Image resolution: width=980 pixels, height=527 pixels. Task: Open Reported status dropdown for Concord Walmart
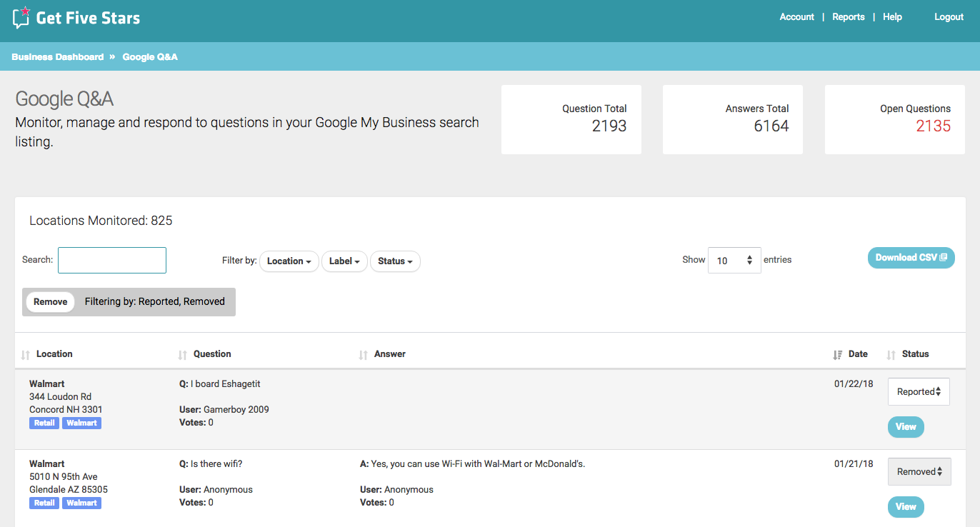pyautogui.click(x=919, y=392)
